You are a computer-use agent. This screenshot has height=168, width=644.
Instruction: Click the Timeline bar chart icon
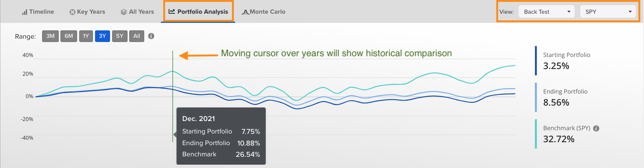tap(25, 12)
